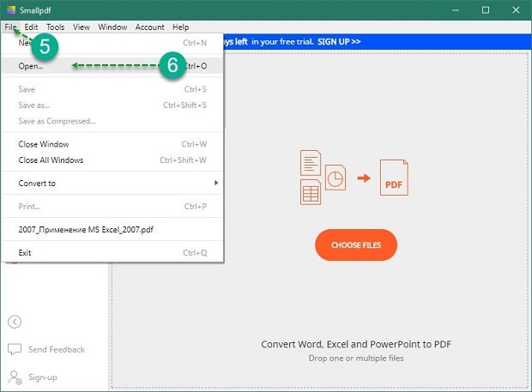Collapse the sidebar with the left arrow icon
The image size is (532, 392).
coord(15,322)
